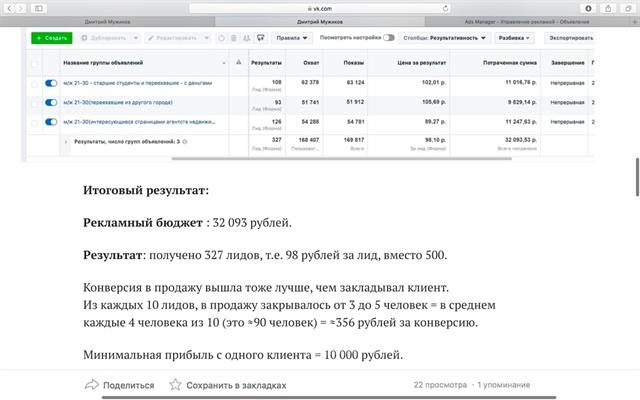
Task: Toggle off ad group 'старшие студенты и переехавшие'
Action: pyautogui.click(x=51, y=84)
